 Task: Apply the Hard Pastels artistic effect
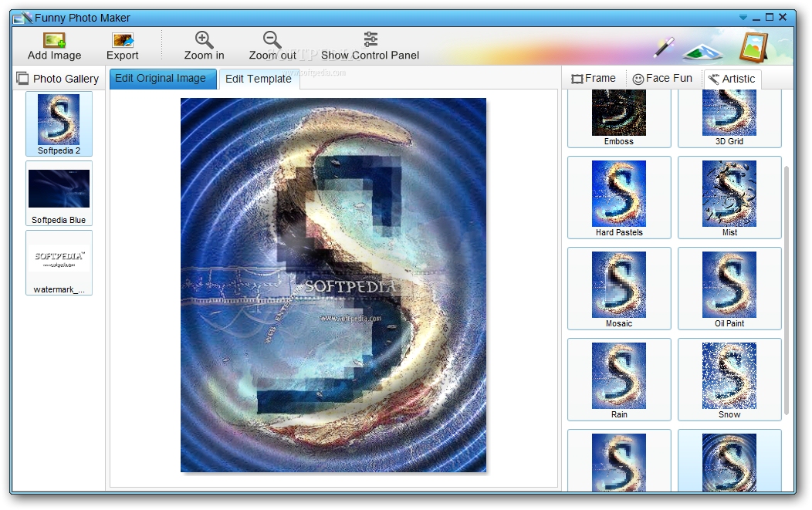pos(619,198)
